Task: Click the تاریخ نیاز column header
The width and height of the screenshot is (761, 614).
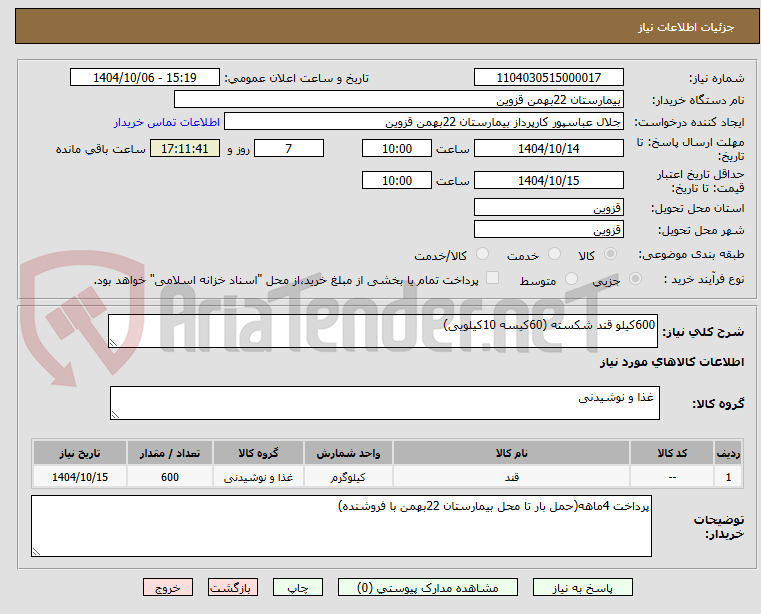Action: click(x=80, y=453)
